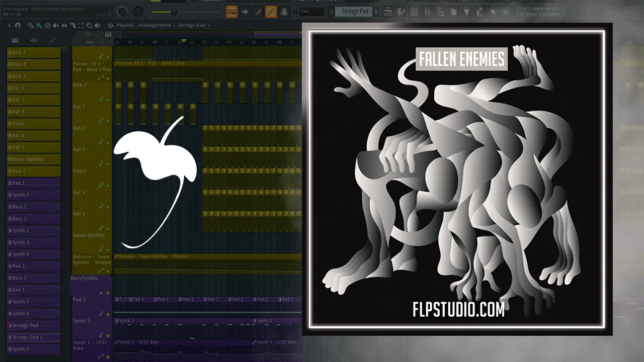Select the Draw pencil tool in Playlist

[31, 25]
